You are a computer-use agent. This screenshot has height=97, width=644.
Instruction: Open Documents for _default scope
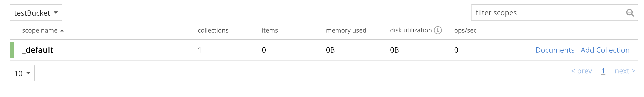(555, 50)
